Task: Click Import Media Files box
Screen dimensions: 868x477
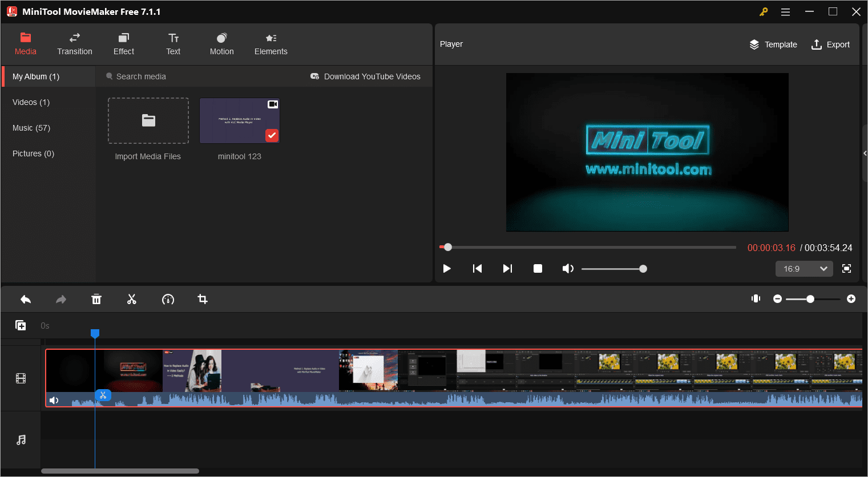Action: pyautogui.click(x=148, y=120)
